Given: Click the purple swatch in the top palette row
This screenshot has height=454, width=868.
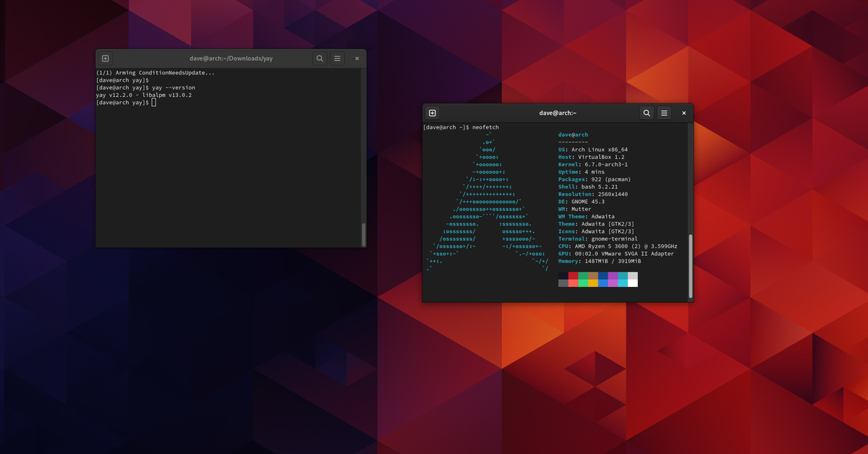Looking at the screenshot, I should coord(613,275).
